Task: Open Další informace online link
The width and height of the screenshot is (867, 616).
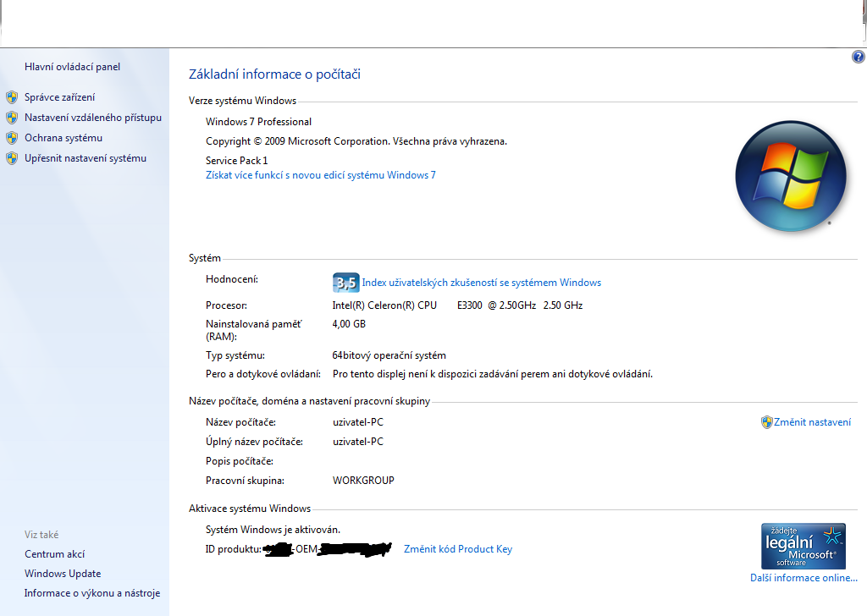Action: (804, 578)
